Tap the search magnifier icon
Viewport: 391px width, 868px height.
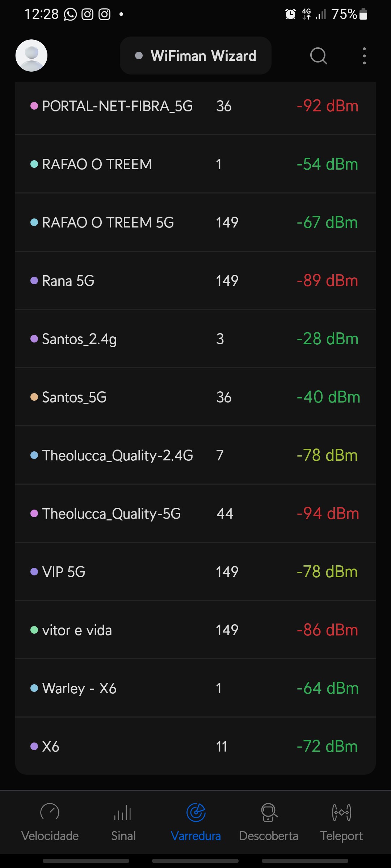pyautogui.click(x=319, y=56)
